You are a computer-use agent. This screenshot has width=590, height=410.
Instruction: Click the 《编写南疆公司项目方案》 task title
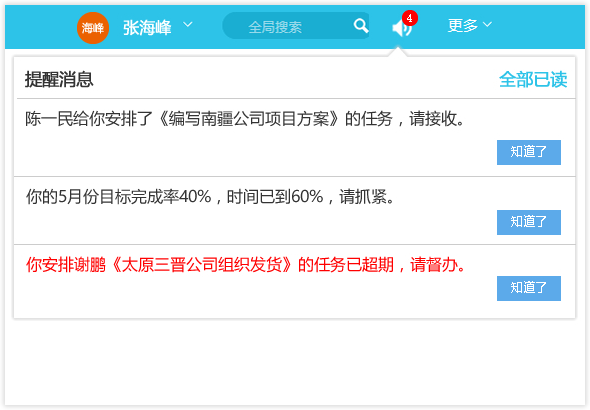pyautogui.click(x=249, y=119)
